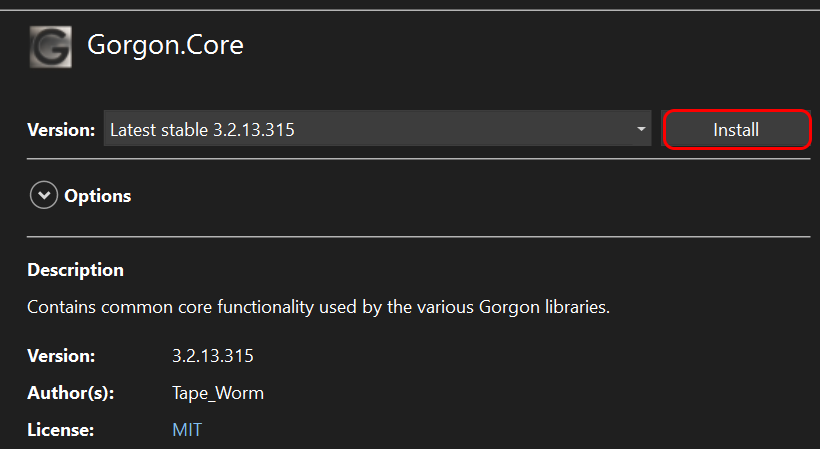Click the Description heading
820x449 pixels.
(75, 270)
